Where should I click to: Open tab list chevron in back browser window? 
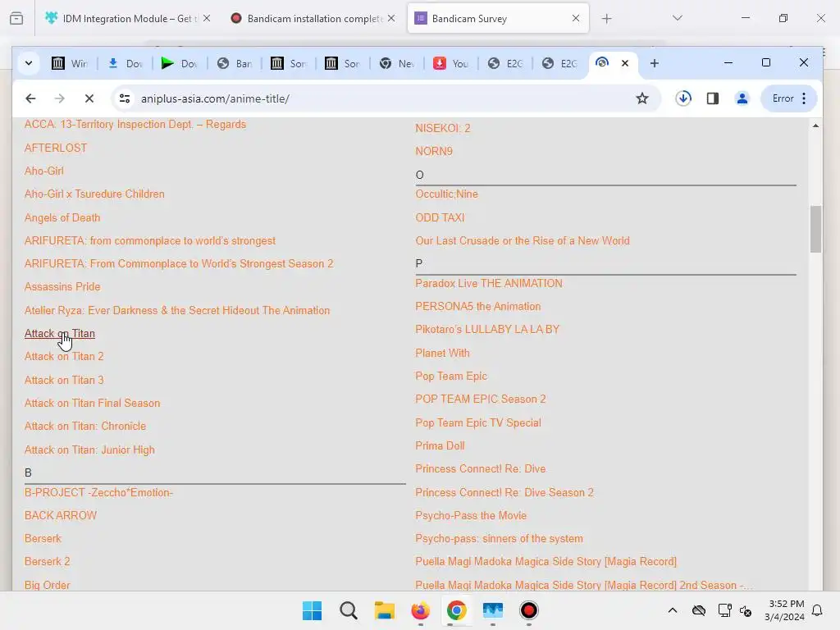point(677,18)
